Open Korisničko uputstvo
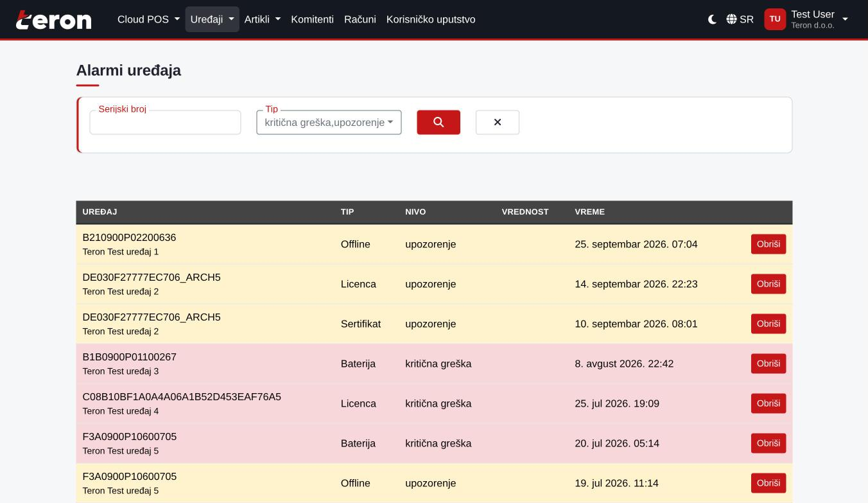This screenshot has width=868, height=503. [431, 19]
